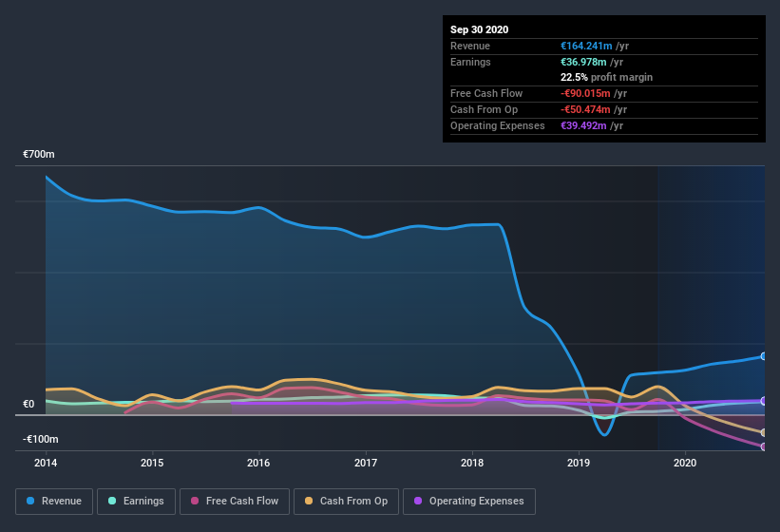Click the Cash From Op label in tooltip
The image size is (780, 532).
point(484,109)
